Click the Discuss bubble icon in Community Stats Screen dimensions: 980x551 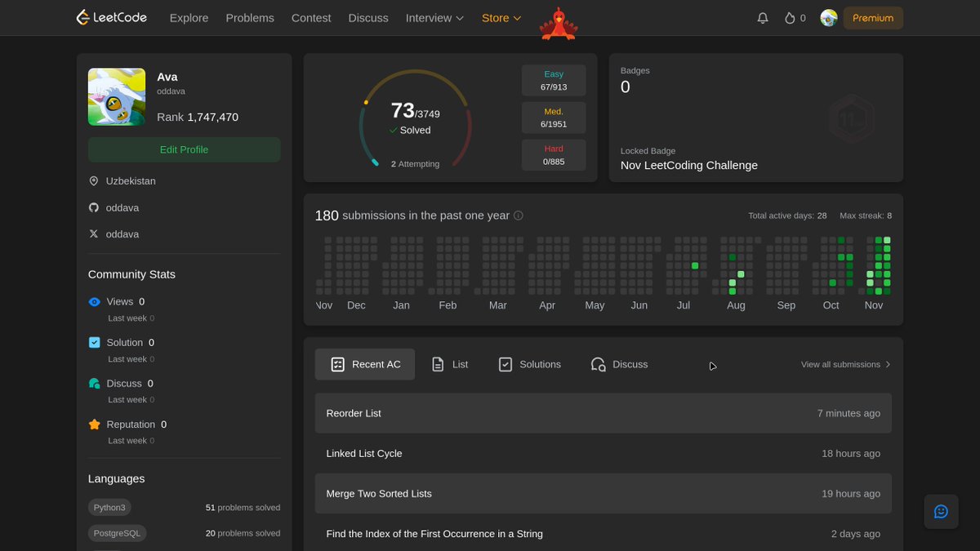[x=95, y=384]
